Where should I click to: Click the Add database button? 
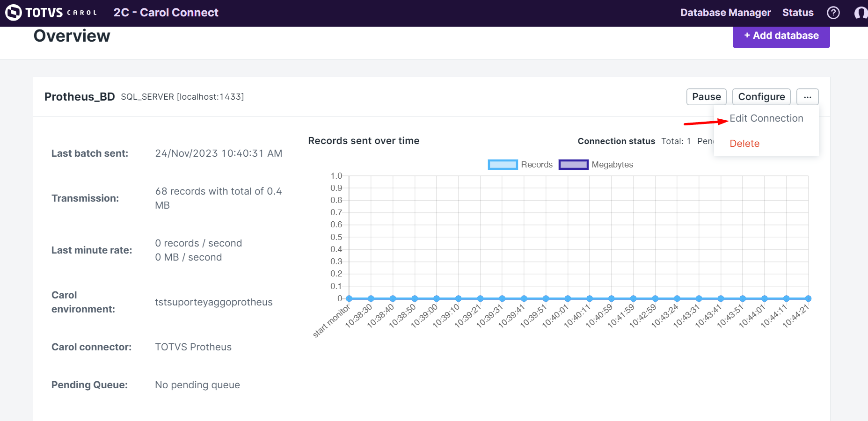(781, 36)
